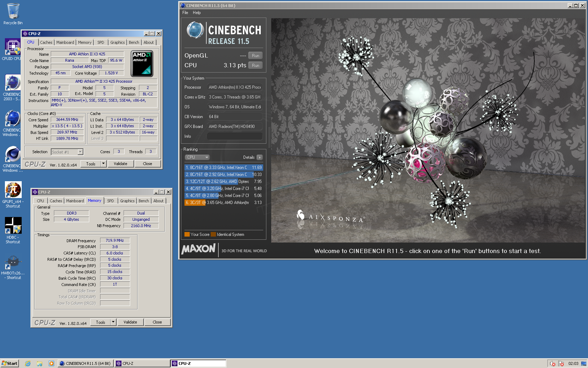The width and height of the screenshot is (588, 368).
Task: Switch to Mainboard tab in upper CPU-Z
Action: point(65,42)
